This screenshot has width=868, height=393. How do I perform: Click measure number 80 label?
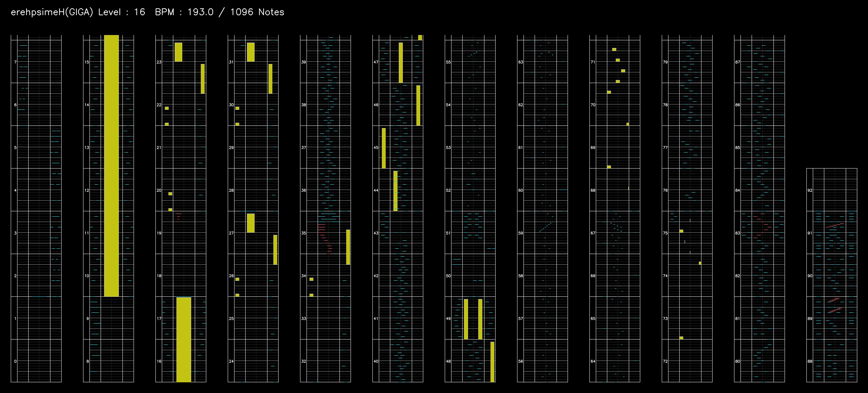738,361
